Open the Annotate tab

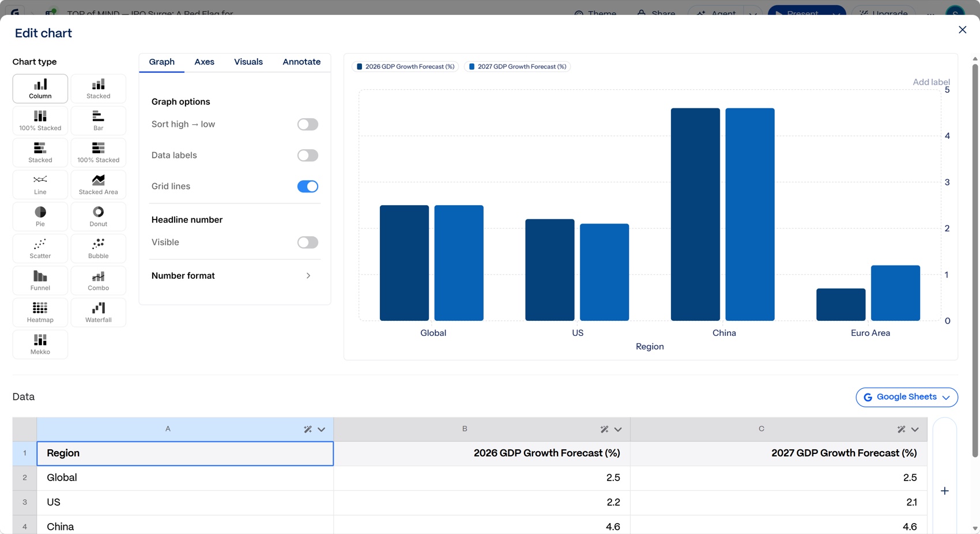(x=301, y=62)
